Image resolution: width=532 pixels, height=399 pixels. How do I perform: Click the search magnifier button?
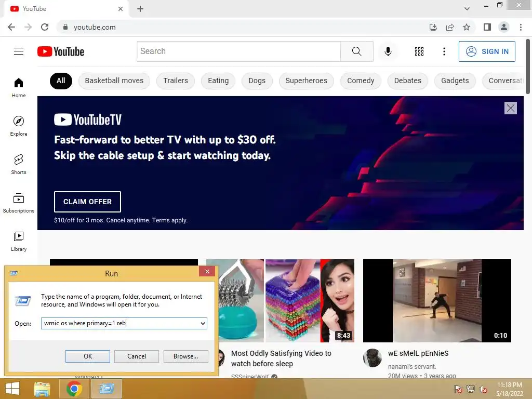pos(356,51)
